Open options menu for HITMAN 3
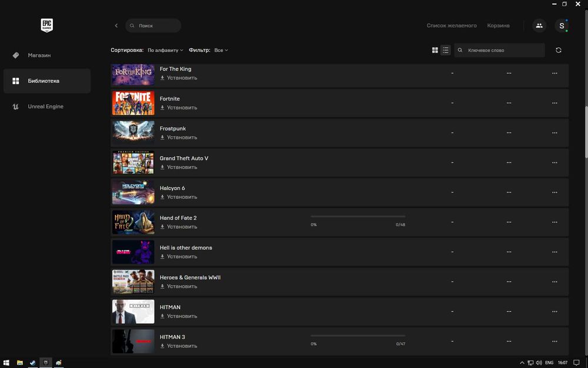The image size is (588, 368). tap(554, 342)
